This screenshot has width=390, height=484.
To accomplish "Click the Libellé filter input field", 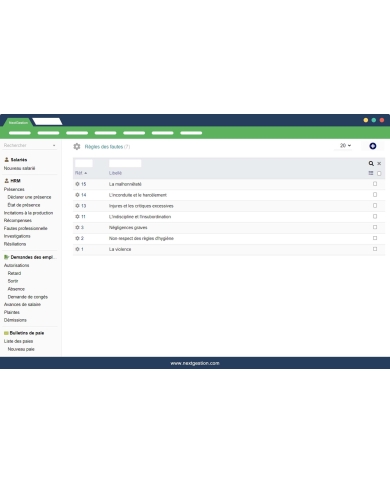I will (125, 163).
